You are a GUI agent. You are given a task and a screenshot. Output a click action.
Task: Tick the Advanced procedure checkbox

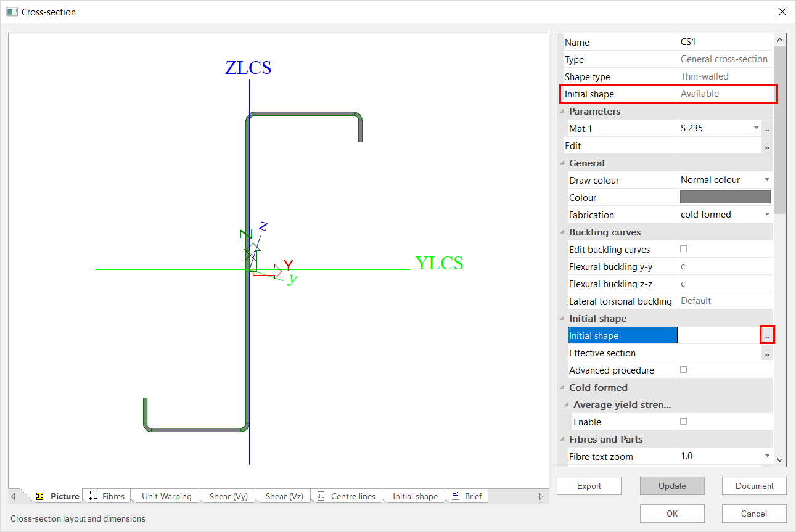(683, 370)
